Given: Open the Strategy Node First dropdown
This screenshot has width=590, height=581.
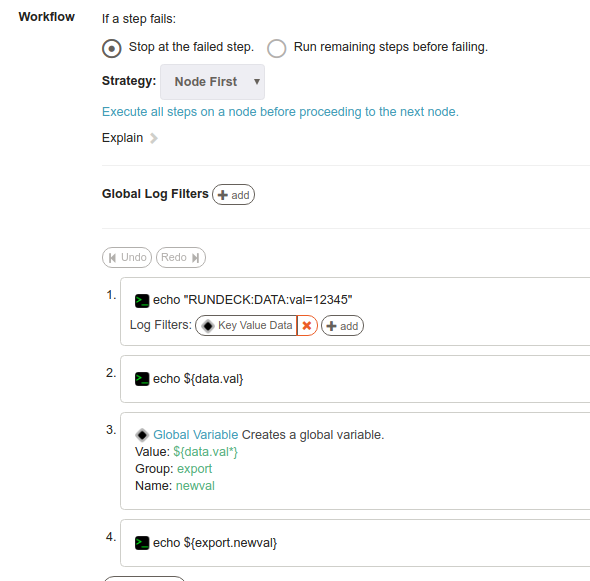Looking at the screenshot, I should (212, 82).
